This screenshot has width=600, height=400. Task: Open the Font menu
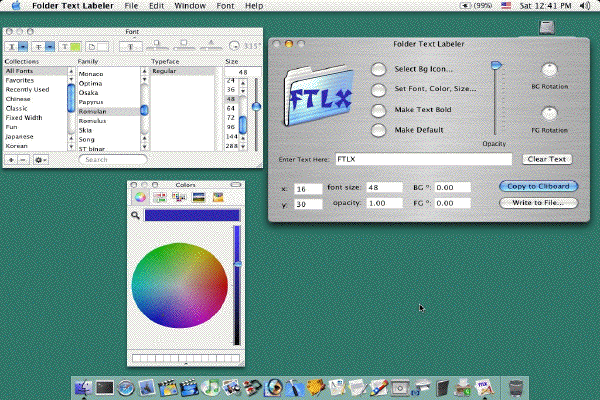pyautogui.click(x=225, y=6)
